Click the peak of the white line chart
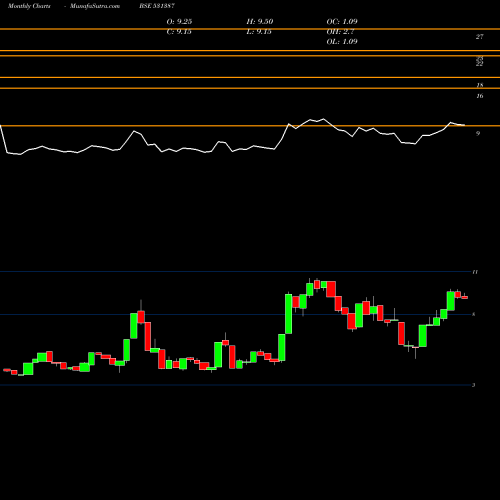The width and height of the screenshot is (500, 500). point(323,119)
